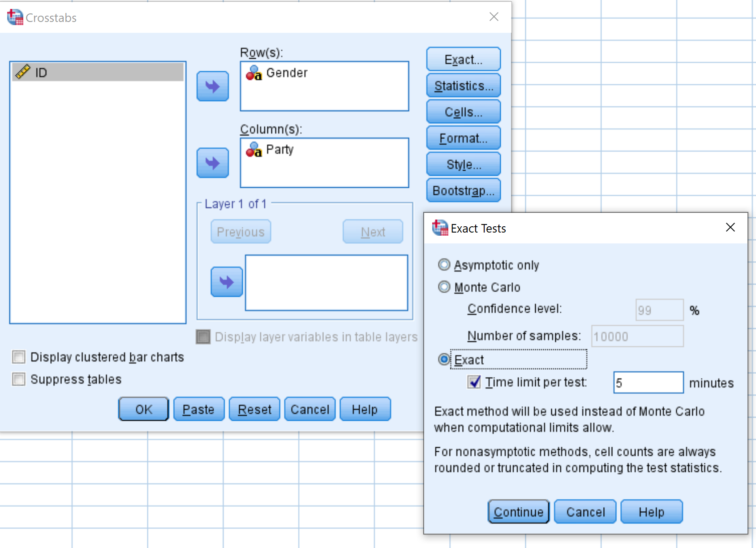Viewport: 756px width, 548px height.
Task: Cancel the Exact Tests dialog
Action: coord(585,512)
